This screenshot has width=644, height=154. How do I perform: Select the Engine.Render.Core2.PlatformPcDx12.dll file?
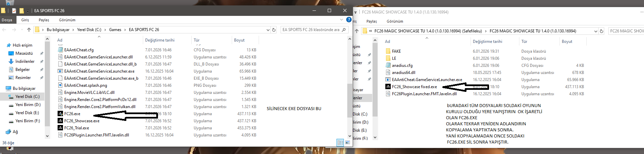point(100,100)
